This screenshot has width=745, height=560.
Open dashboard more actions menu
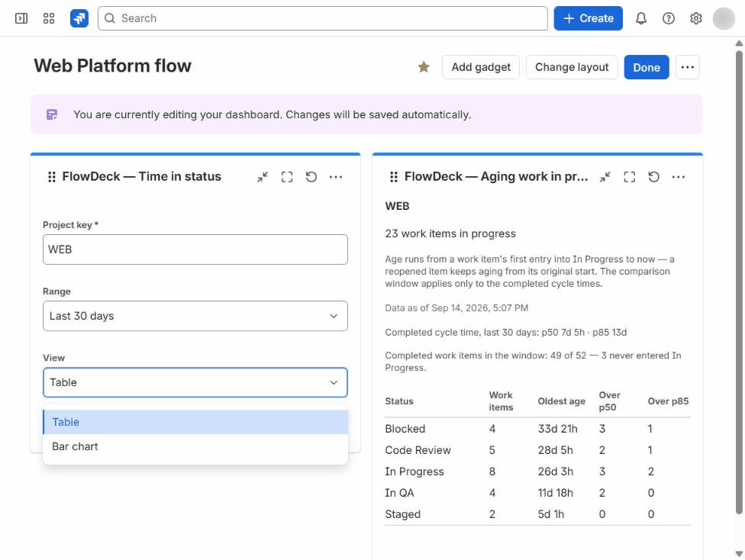[688, 67]
